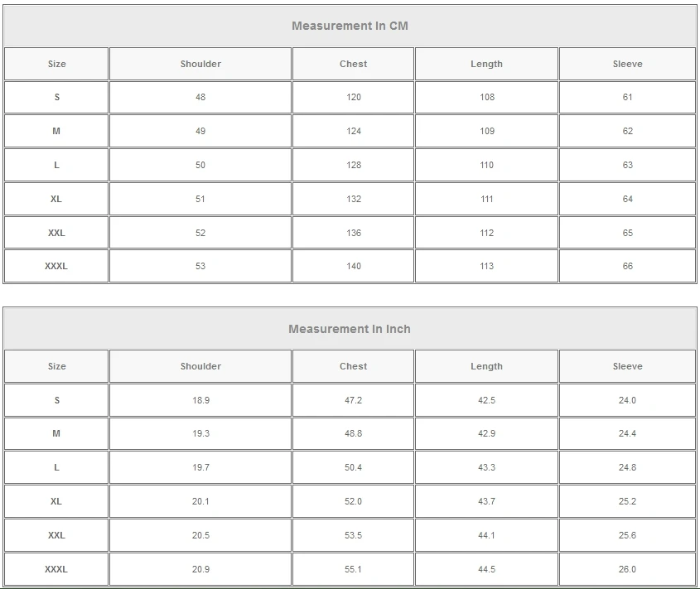Select the length value 43.3 in the Inch table
The height and width of the screenshot is (589, 700).
click(486, 467)
